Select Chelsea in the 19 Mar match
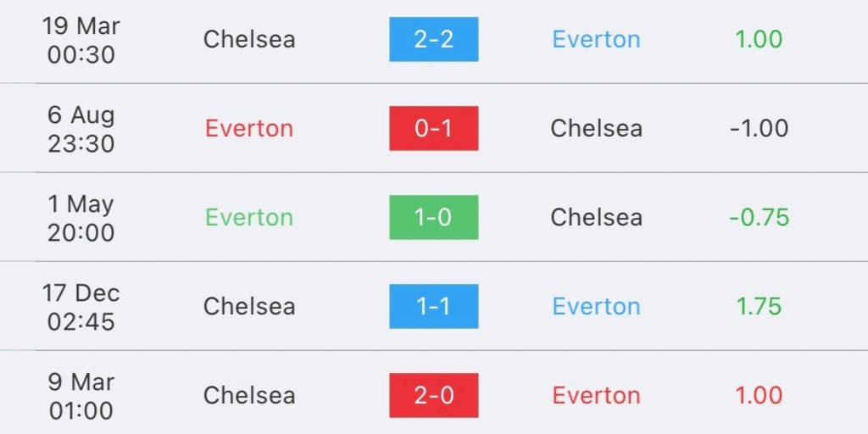The width and height of the screenshot is (868, 434). [249, 39]
